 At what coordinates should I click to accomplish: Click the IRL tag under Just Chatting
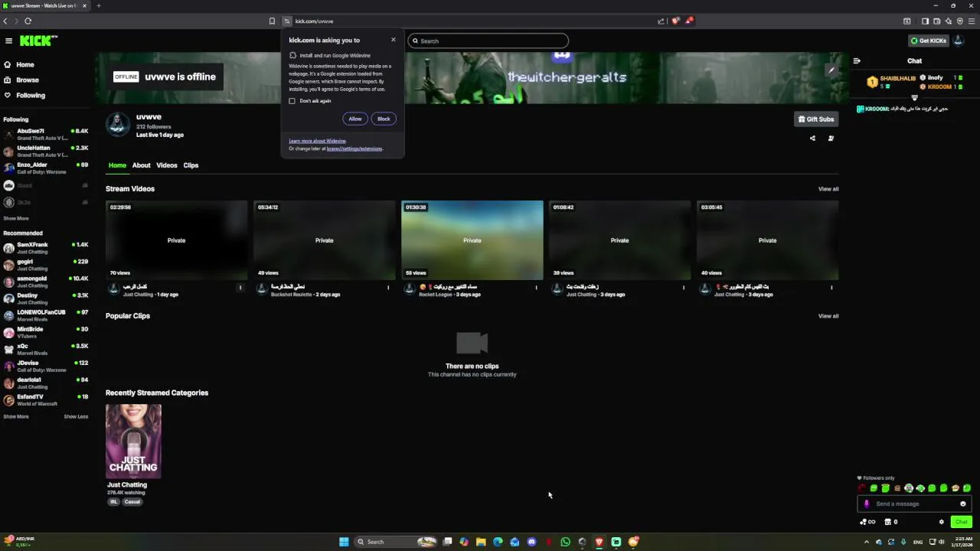[113, 502]
